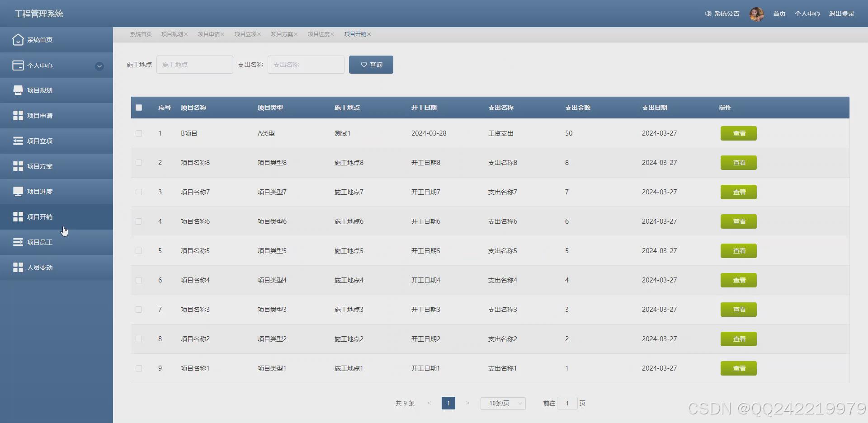Click the 查询 search button
The height and width of the screenshot is (423, 868).
pos(371,64)
